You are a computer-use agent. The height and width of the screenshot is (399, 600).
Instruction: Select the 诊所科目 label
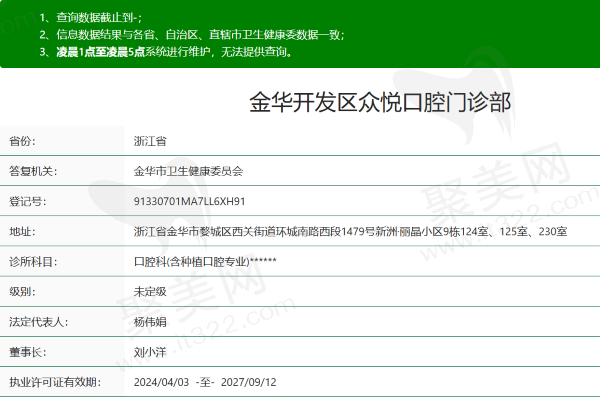point(33,262)
